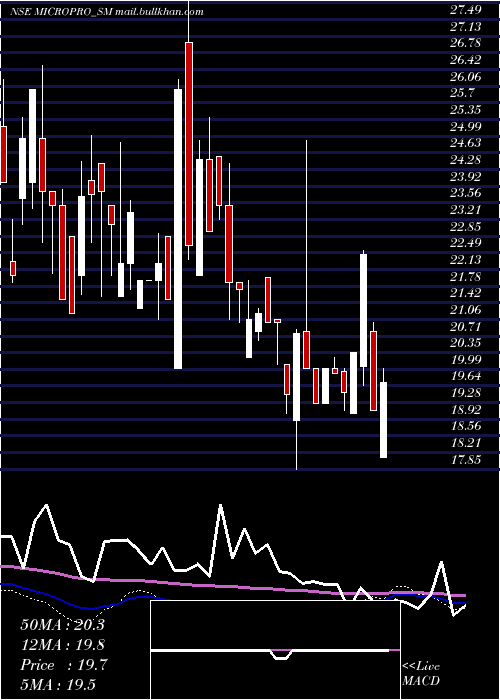Click the 17.85 price axis label

point(465,460)
